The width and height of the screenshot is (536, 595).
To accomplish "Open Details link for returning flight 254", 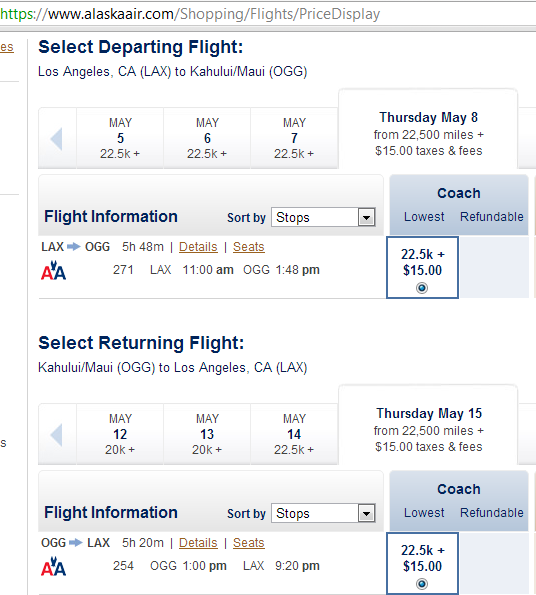I will (198, 543).
